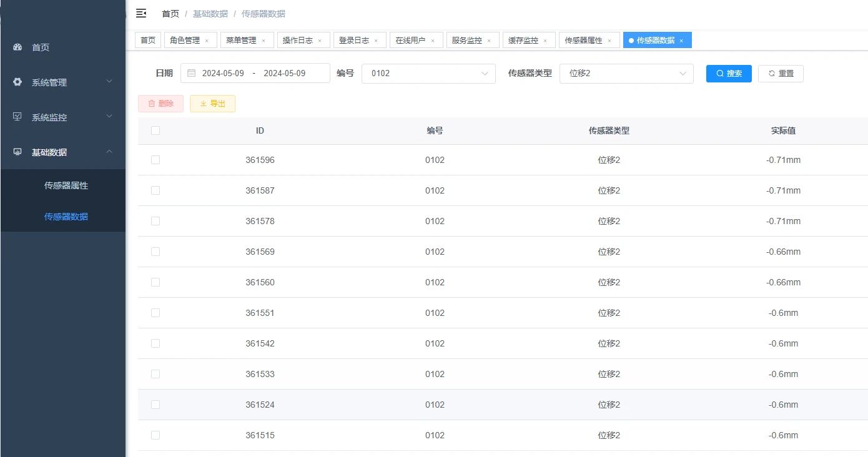This screenshot has height=457, width=868.
Task: Click 位移2 cell in row 361524
Action: [x=609, y=405]
